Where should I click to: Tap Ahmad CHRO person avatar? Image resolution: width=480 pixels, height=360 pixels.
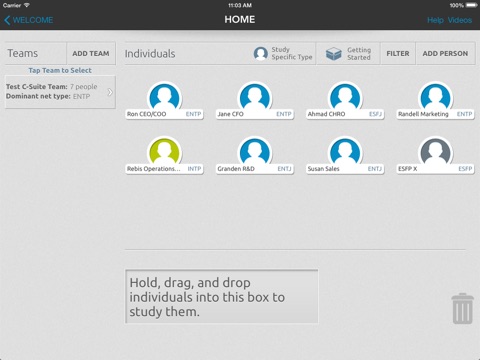click(345, 97)
